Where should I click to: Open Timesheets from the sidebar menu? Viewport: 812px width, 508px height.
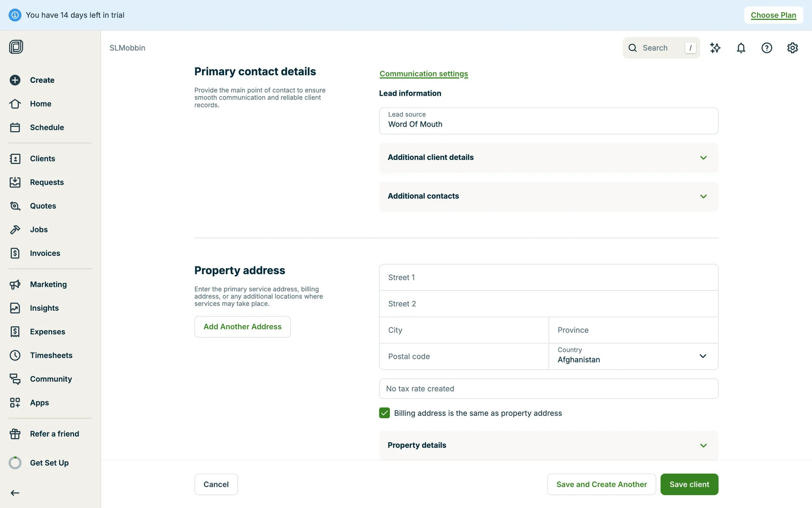point(51,355)
